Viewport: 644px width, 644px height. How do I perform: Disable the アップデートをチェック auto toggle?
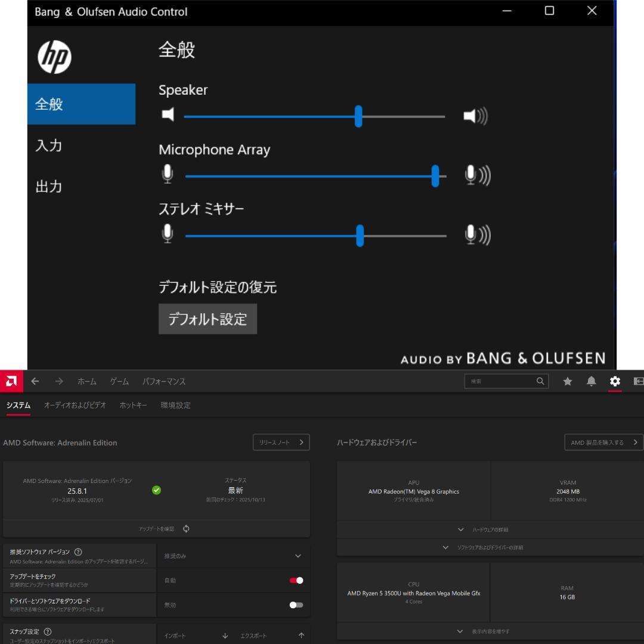295,580
